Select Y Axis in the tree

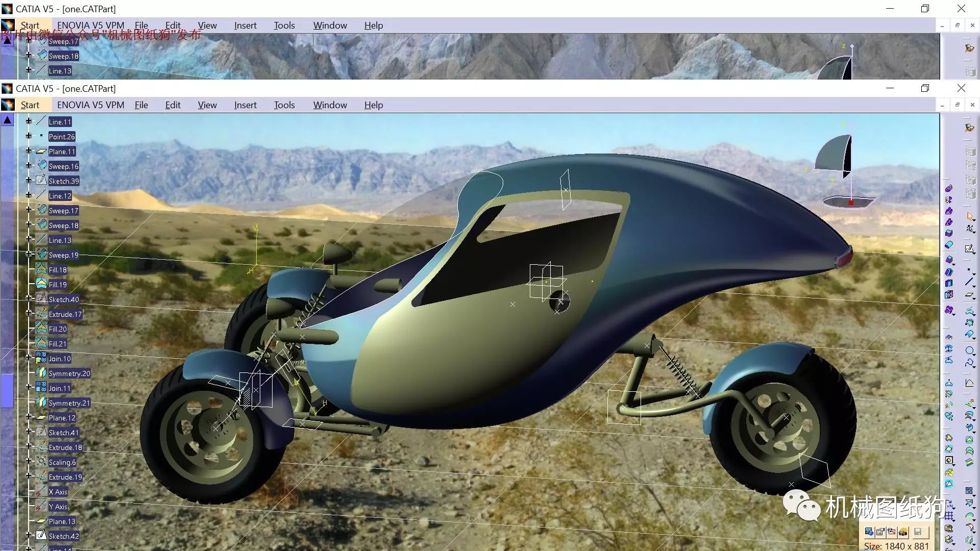click(x=58, y=506)
